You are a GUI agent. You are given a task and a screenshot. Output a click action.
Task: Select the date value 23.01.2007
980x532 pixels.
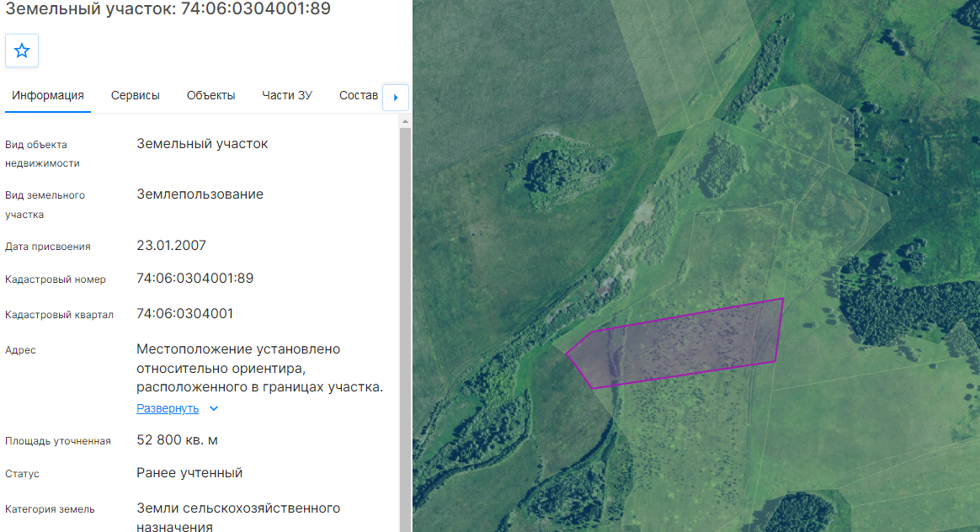(x=171, y=245)
